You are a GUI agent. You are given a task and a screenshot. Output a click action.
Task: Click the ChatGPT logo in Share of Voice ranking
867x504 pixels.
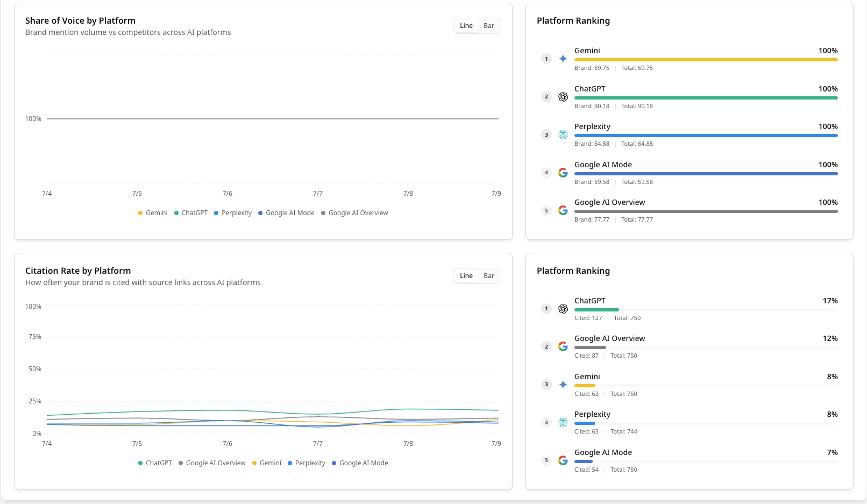pyautogui.click(x=563, y=97)
